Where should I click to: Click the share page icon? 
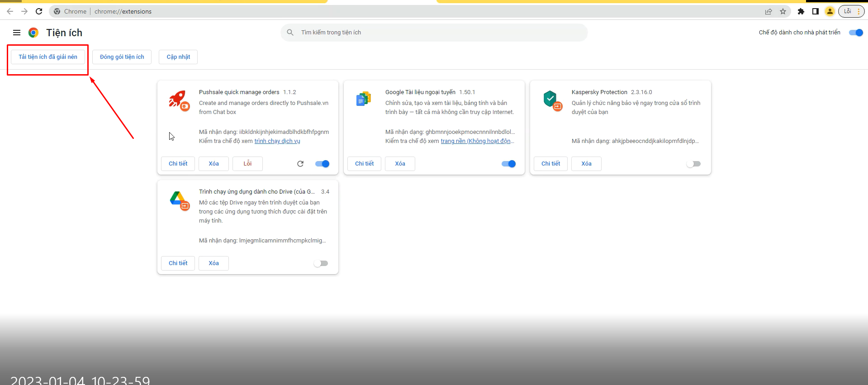[768, 11]
